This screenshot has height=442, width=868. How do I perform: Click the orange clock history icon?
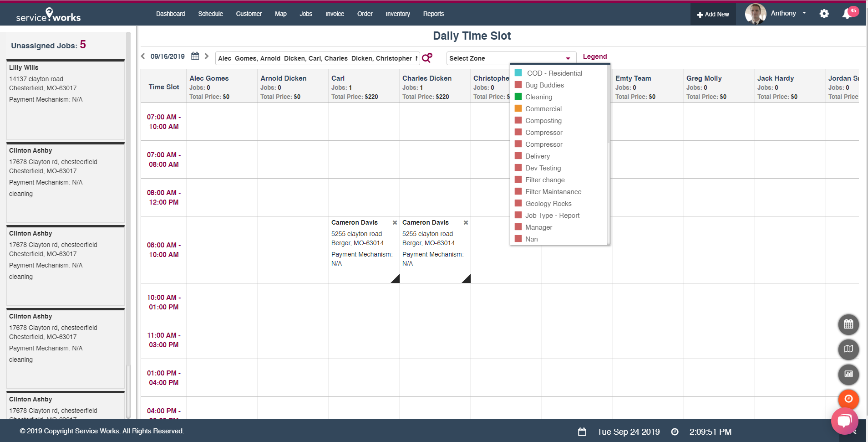[x=848, y=399]
